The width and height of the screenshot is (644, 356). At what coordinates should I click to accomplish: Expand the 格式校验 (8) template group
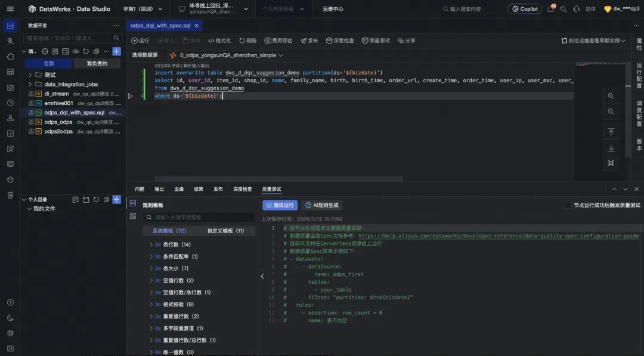click(151, 304)
